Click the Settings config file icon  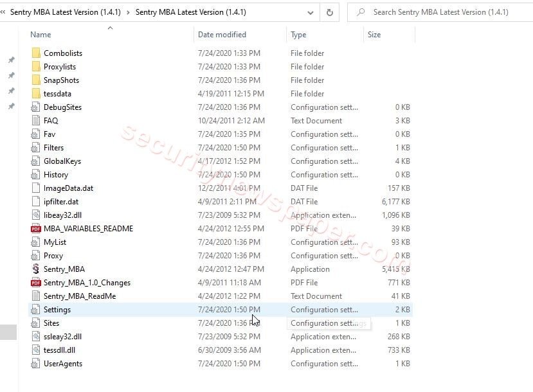click(x=36, y=310)
